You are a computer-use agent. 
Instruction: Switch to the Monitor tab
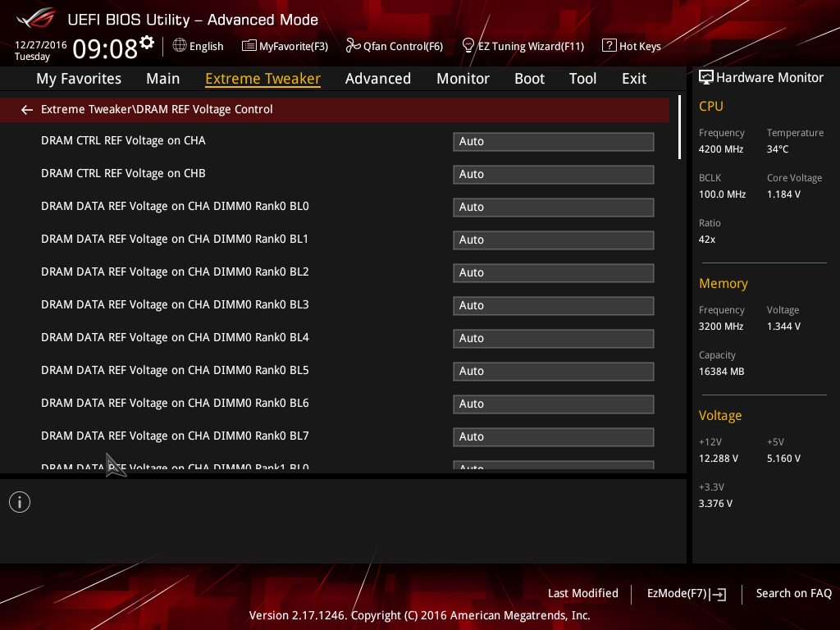pos(463,79)
